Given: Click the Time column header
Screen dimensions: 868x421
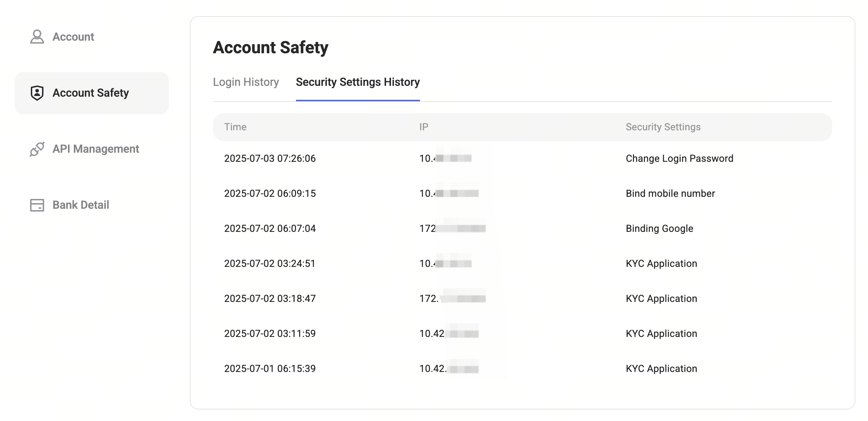Looking at the screenshot, I should (235, 127).
